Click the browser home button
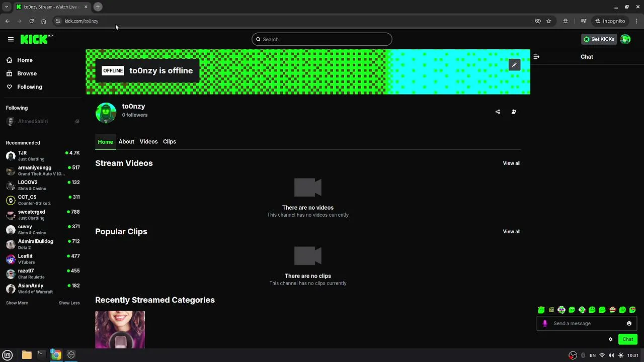 coord(43,21)
